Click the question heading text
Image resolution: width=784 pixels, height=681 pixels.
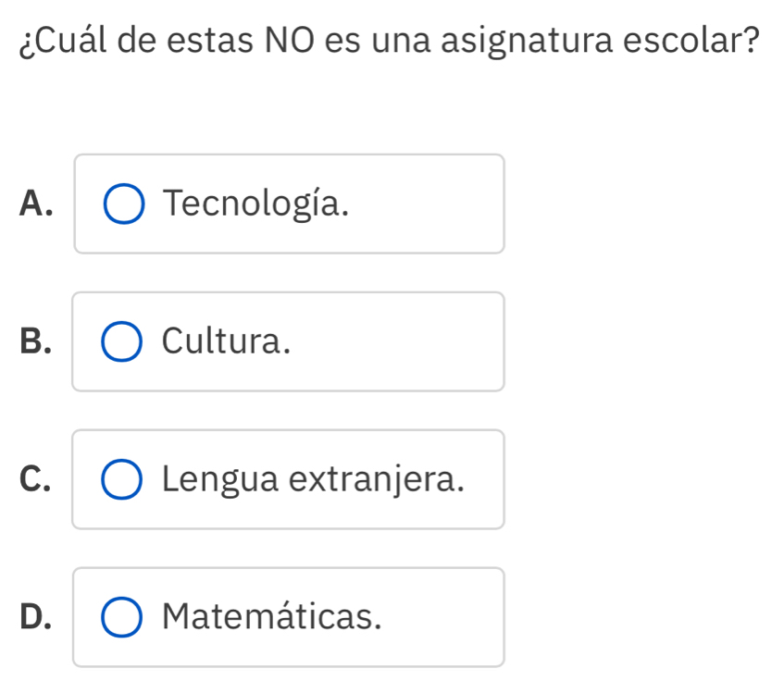[x=390, y=43]
